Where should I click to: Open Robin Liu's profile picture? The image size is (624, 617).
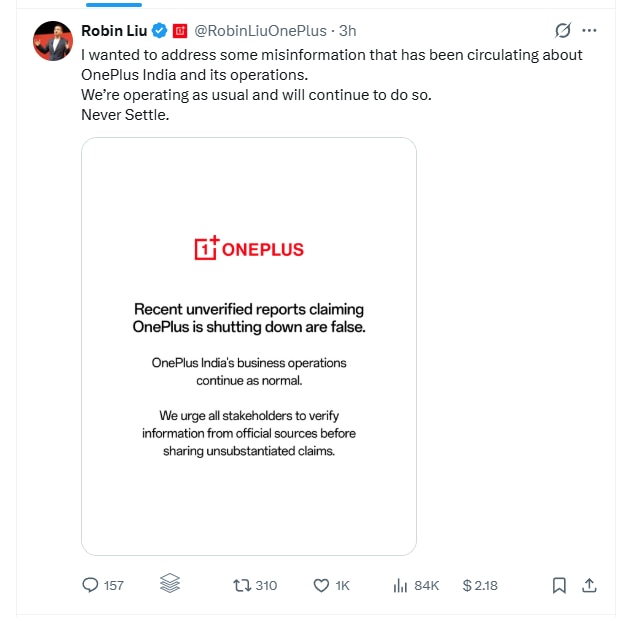[x=52, y=41]
